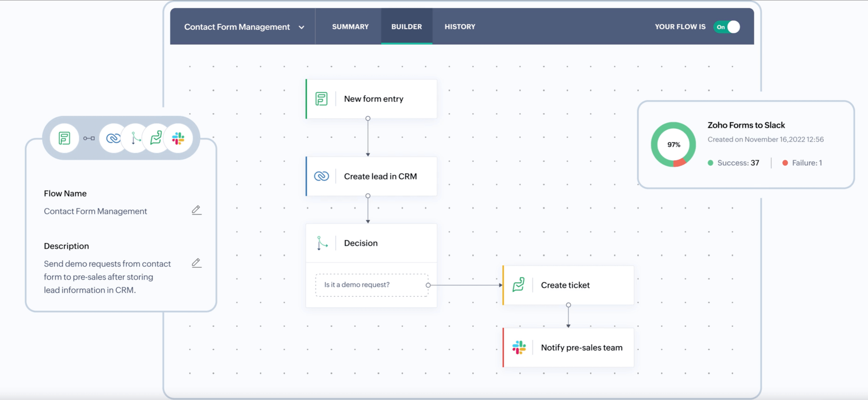Click Zoho Desk icon in the apps summary pill
The width and height of the screenshot is (868, 400).
click(156, 138)
